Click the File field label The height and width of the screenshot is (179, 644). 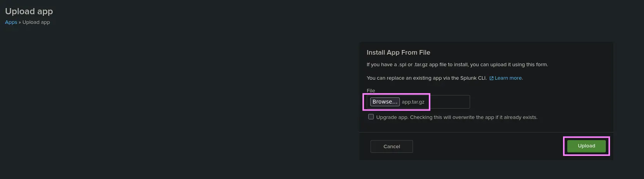pos(371,91)
